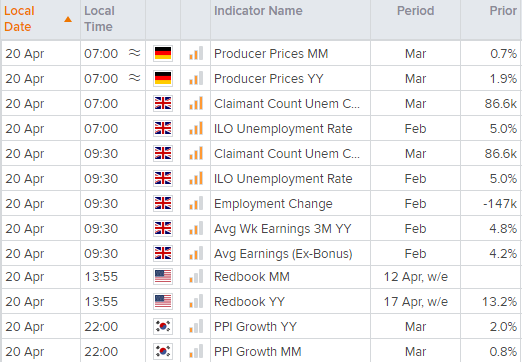
Task: Open the Avg Wk Earnings 3M YY indicator
Action: click(283, 229)
